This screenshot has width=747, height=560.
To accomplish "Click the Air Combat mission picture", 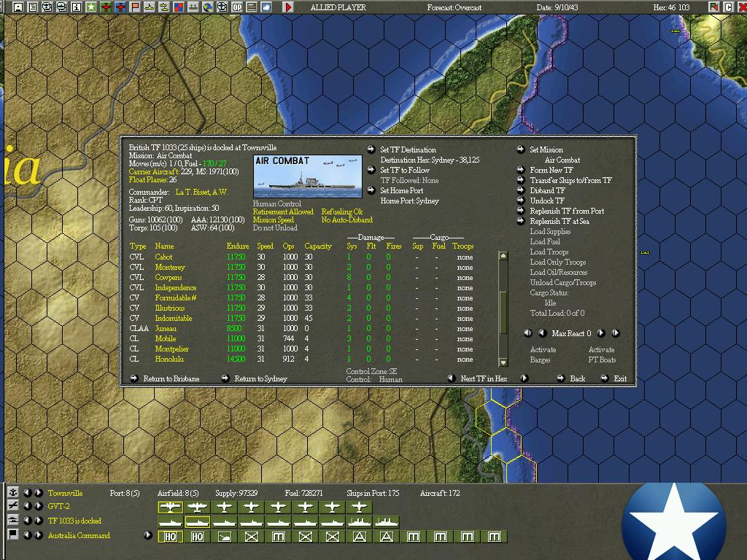I will pyautogui.click(x=307, y=176).
